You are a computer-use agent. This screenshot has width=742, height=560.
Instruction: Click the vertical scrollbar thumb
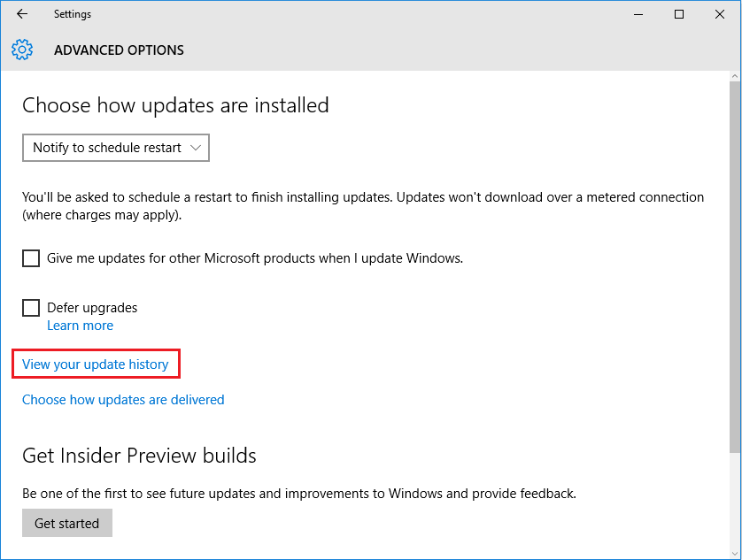[734, 265]
